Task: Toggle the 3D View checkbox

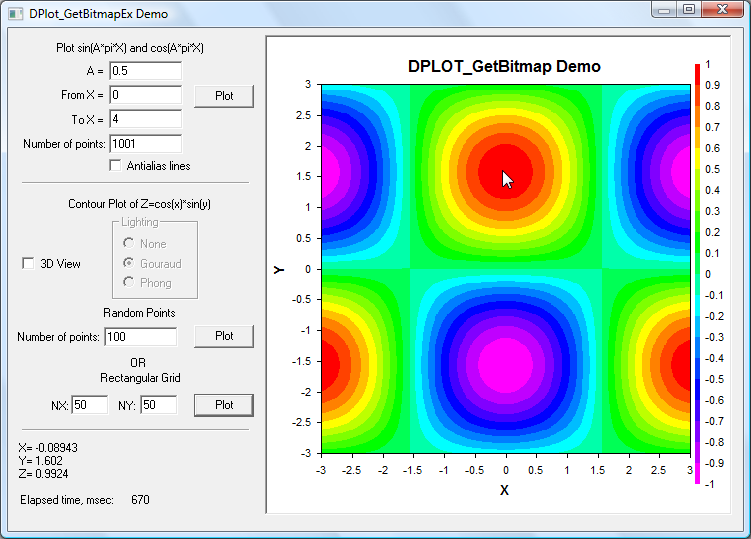Action: click(28, 264)
